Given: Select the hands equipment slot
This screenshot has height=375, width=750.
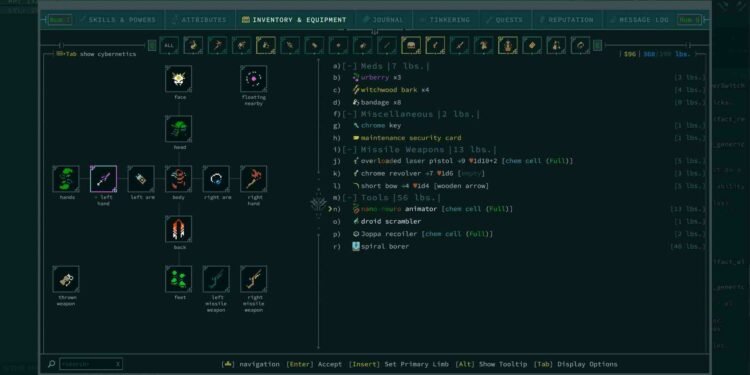Looking at the screenshot, I should (66, 179).
